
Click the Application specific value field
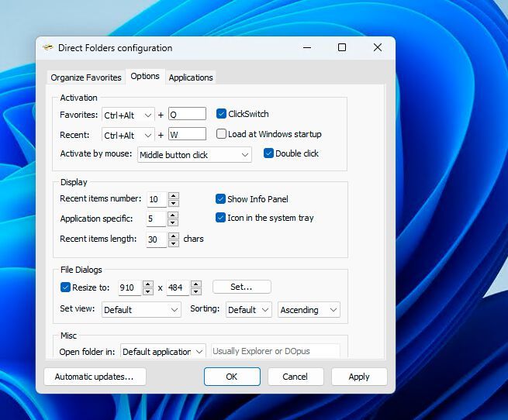[156, 219]
